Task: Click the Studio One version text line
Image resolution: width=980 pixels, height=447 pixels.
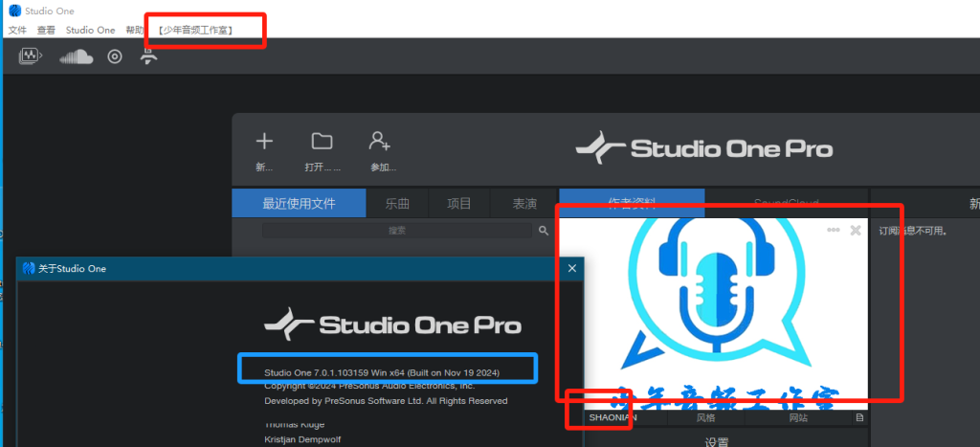Action: pos(382,372)
